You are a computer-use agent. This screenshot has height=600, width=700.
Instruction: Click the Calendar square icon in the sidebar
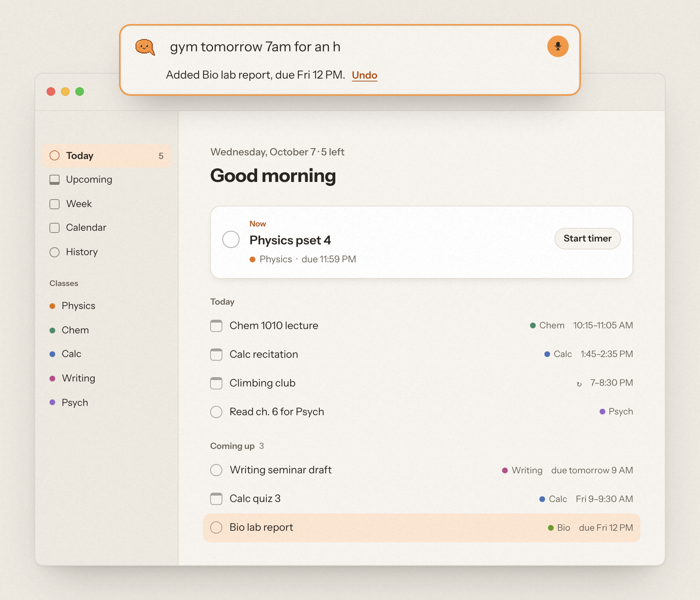click(x=55, y=228)
